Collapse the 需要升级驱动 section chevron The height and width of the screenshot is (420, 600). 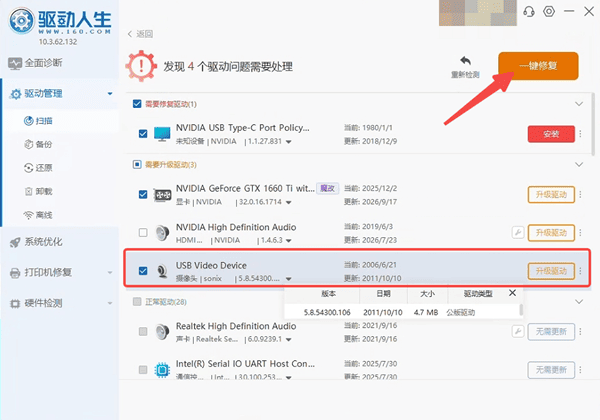[x=579, y=164]
